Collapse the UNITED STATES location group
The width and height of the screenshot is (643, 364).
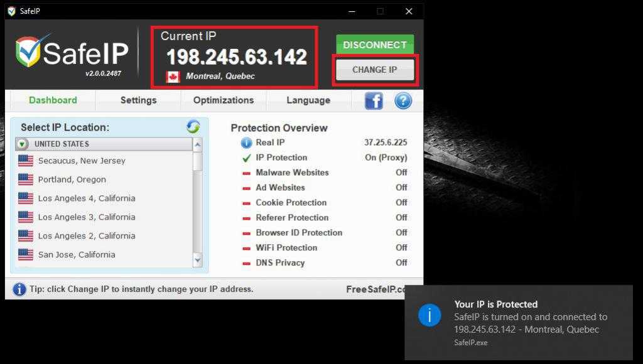click(23, 144)
